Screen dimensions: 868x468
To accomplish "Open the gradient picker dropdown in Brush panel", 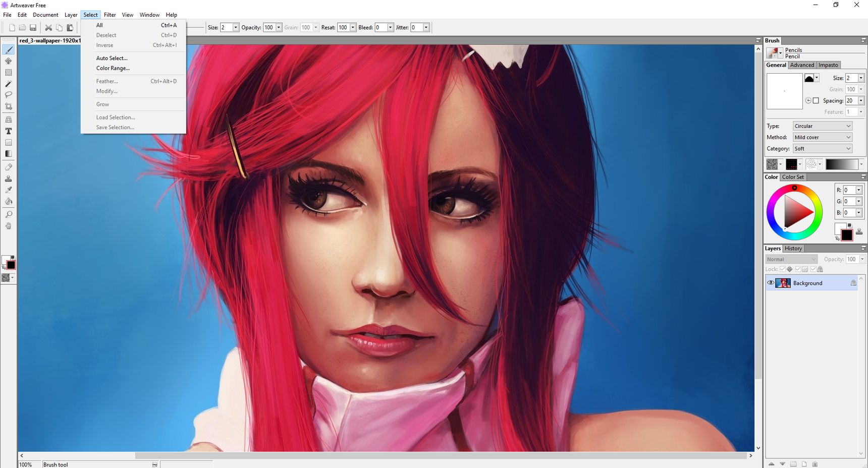I will click(x=861, y=164).
